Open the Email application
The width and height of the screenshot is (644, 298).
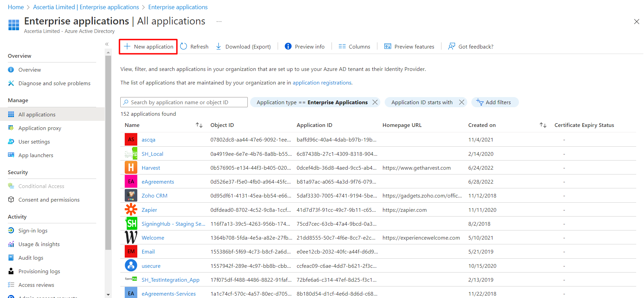click(x=148, y=252)
